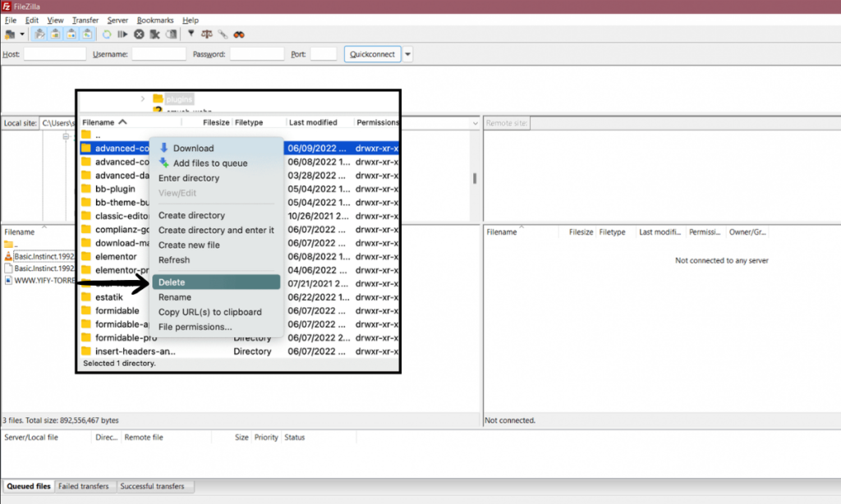841x504 pixels.
Task: Click the file list vertical scrollbar
Action: coord(473,178)
